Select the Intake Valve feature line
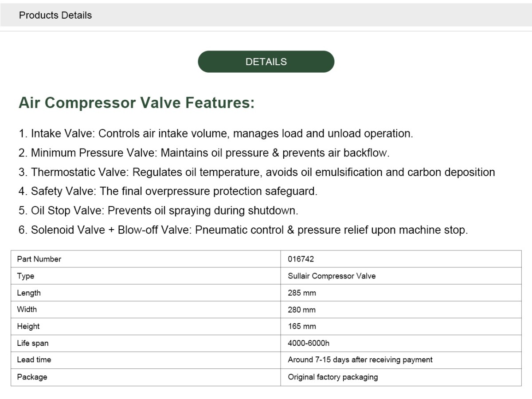 (216, 133)
